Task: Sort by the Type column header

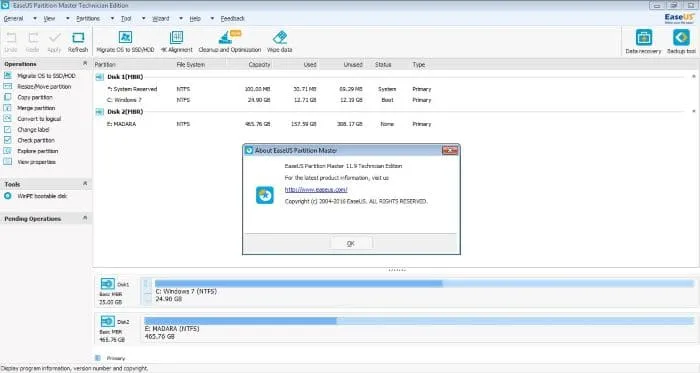Action: tap(419, 65)
